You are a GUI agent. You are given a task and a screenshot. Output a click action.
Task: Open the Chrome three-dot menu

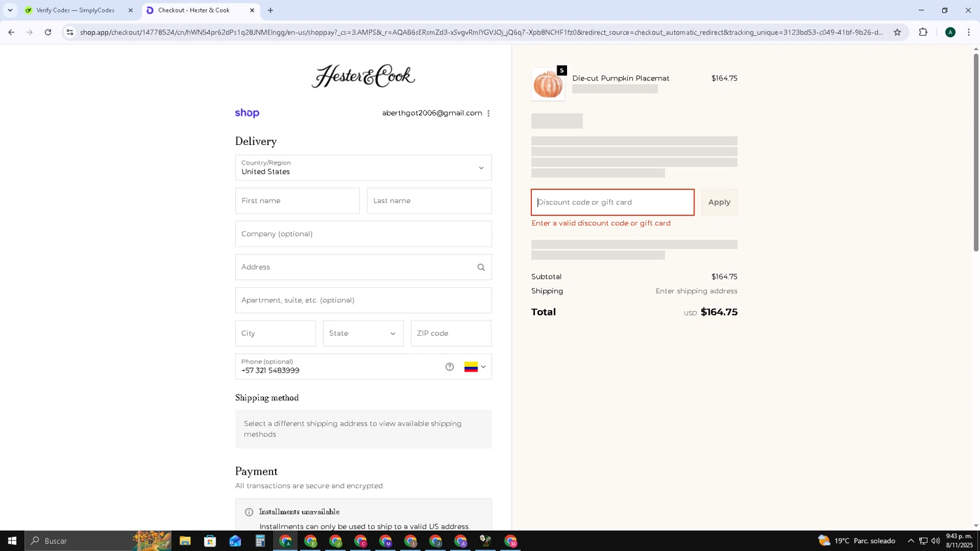(968, 32)
